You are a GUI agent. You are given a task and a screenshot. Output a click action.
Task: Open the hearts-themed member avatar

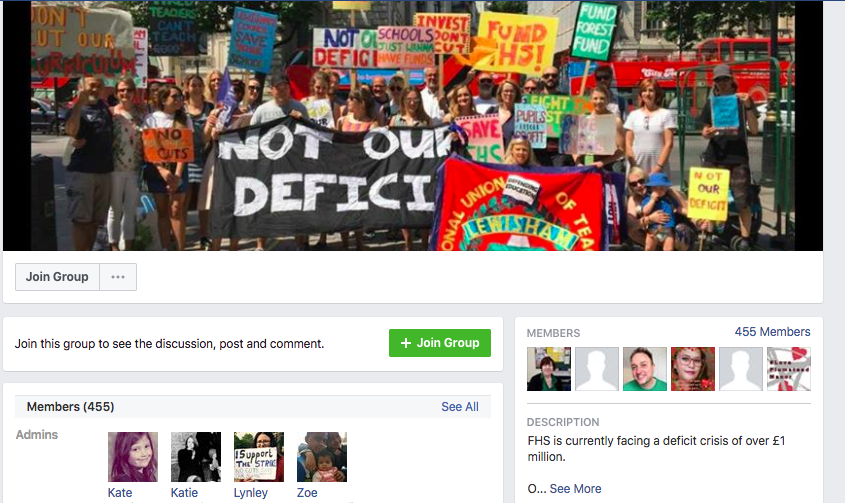(x=789, y=369)
